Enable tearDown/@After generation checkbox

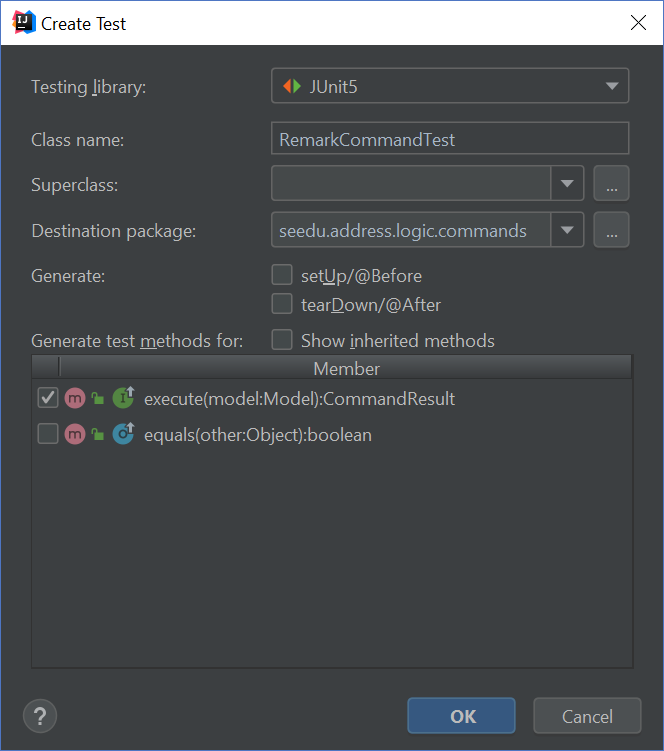tap(282, 304)
